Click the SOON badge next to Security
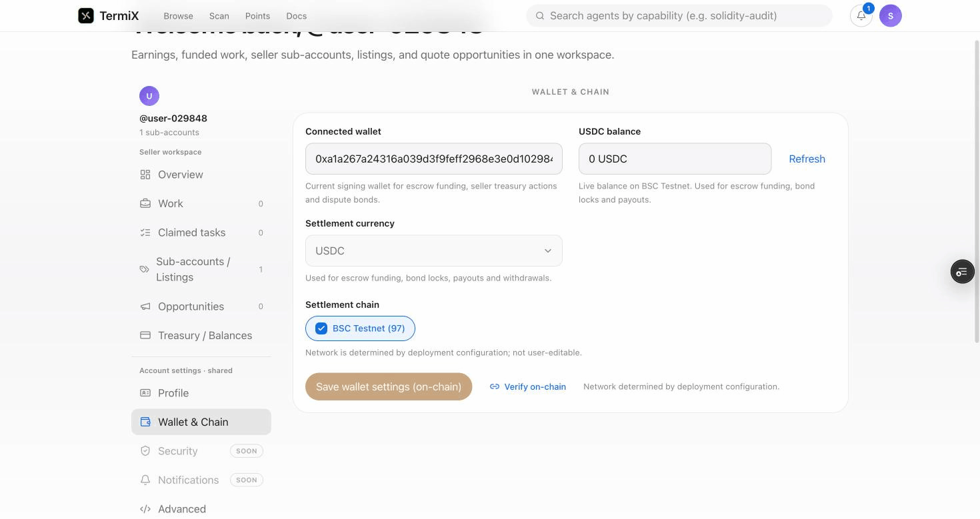 (247, 451)
